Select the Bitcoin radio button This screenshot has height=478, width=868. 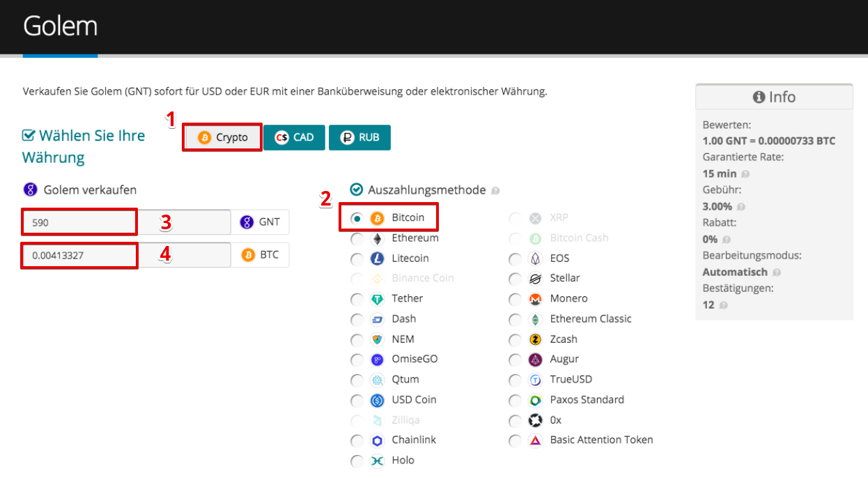[x=357, y=218]
